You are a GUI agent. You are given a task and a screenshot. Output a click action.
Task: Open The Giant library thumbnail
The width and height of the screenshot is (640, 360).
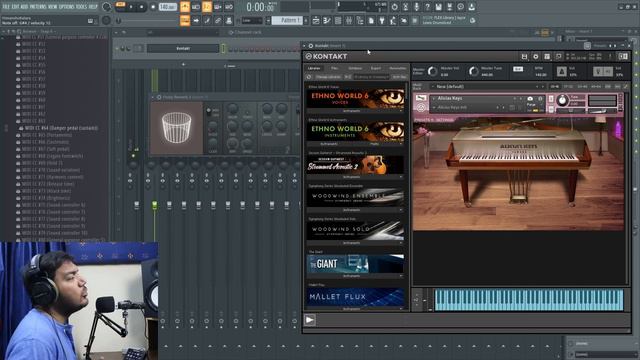pos(355,264)
